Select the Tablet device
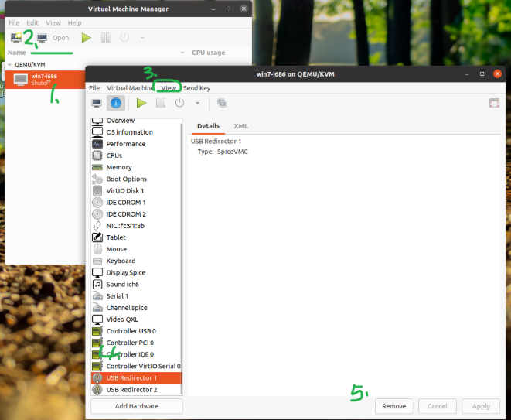The width and height of the screenshot is (511, 420). click(x=136, y=237)
